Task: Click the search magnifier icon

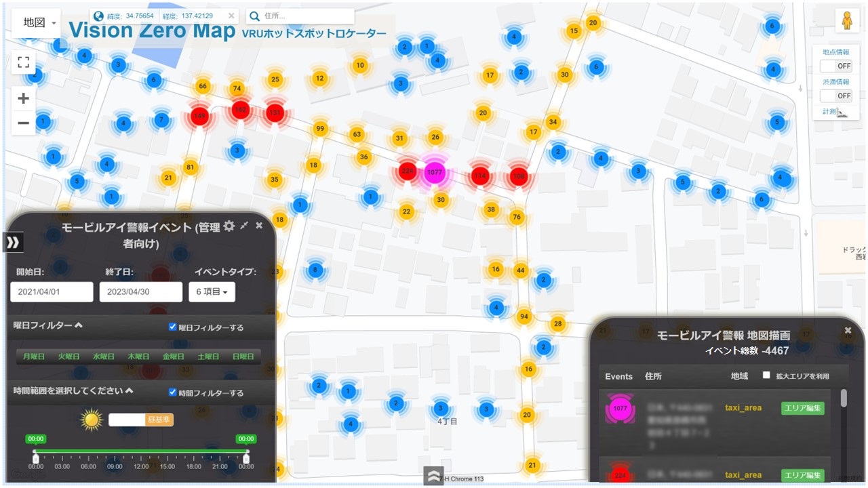Action: click(254, 16)
